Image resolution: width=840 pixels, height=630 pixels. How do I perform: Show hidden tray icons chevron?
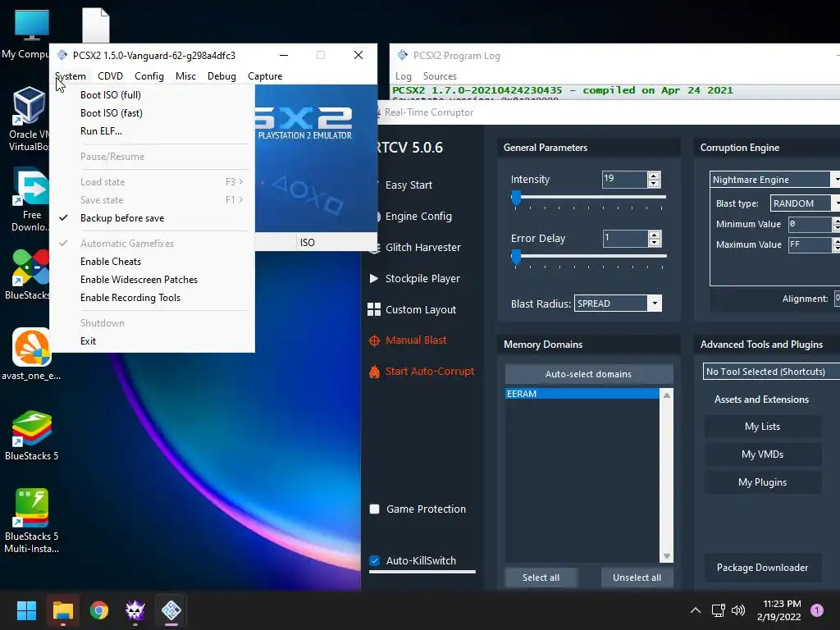(x=696, y=610)
